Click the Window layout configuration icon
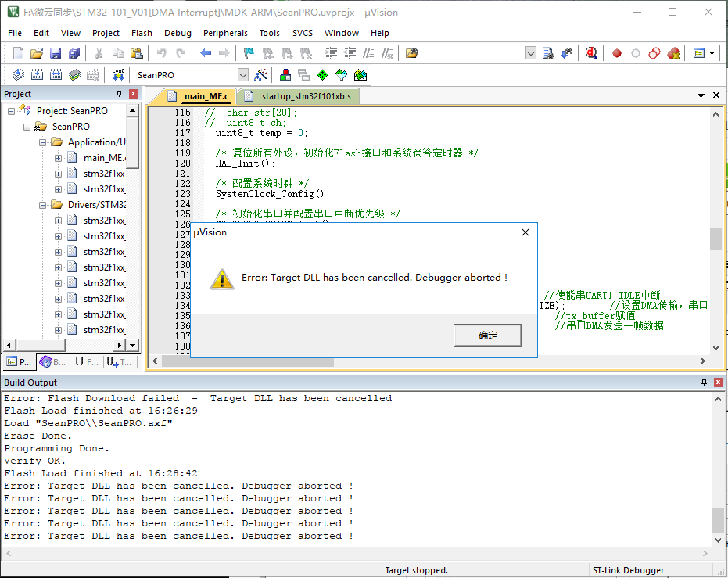Screen dimensions: 728x578 [699, 53]
